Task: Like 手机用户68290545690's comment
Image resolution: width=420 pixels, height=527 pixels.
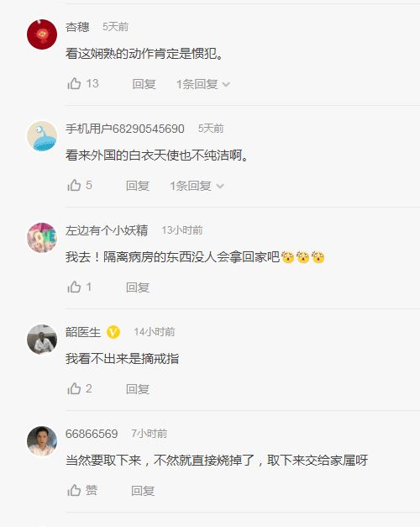Action: point(80,185)
